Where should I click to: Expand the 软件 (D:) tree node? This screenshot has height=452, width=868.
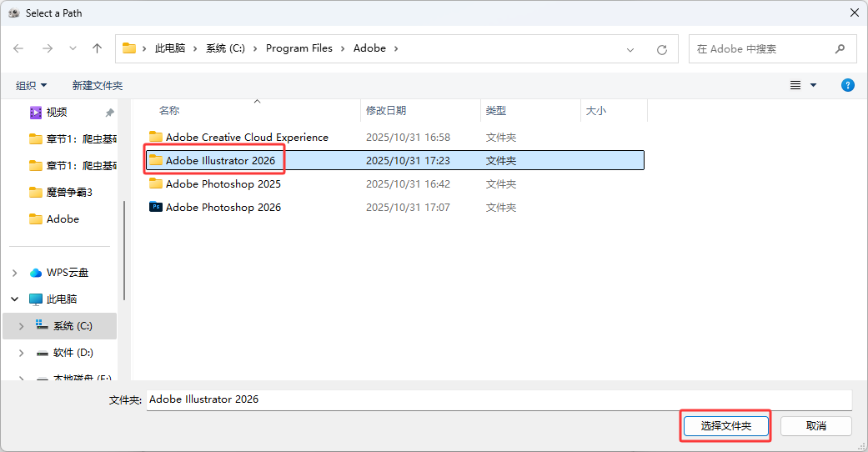point(22,352)
